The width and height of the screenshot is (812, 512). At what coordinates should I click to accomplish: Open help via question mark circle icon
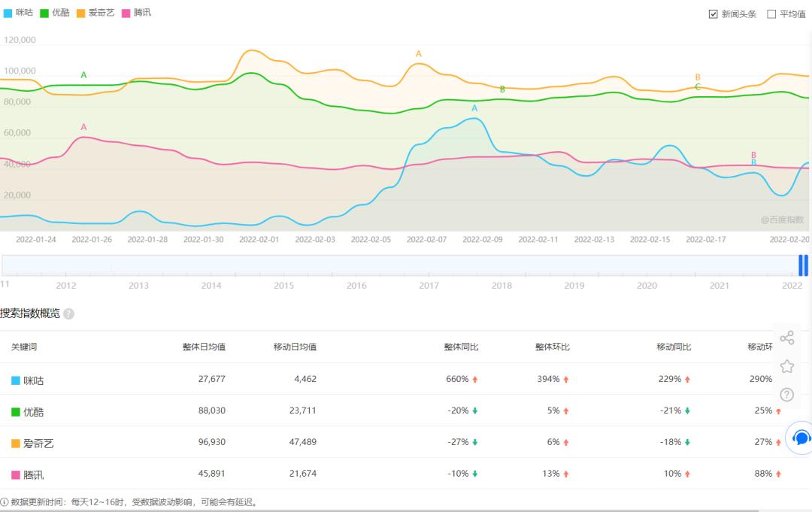click(786, 394)
